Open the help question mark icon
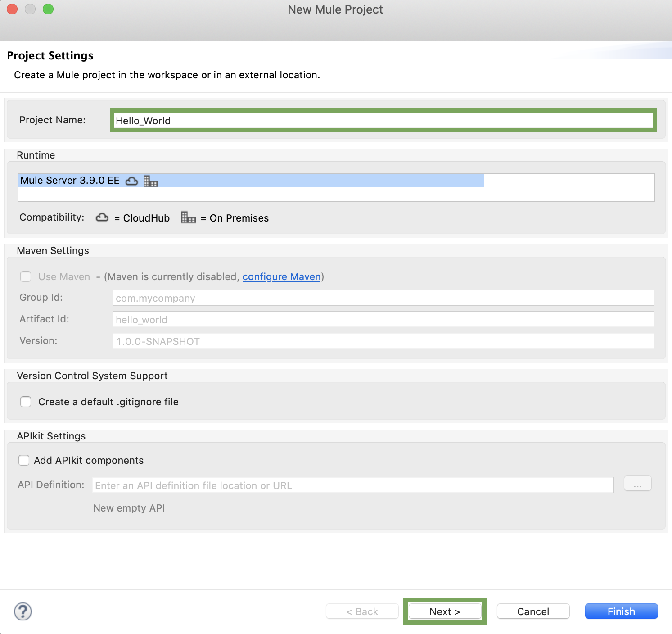 (23, 611)
